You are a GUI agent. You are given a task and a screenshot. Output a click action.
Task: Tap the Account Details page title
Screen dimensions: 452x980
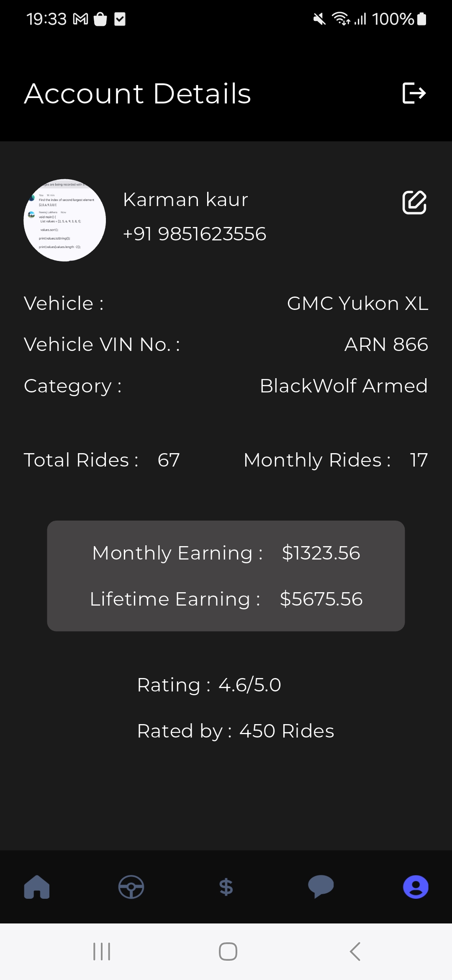pyautogui.click(x=138, y=93)
